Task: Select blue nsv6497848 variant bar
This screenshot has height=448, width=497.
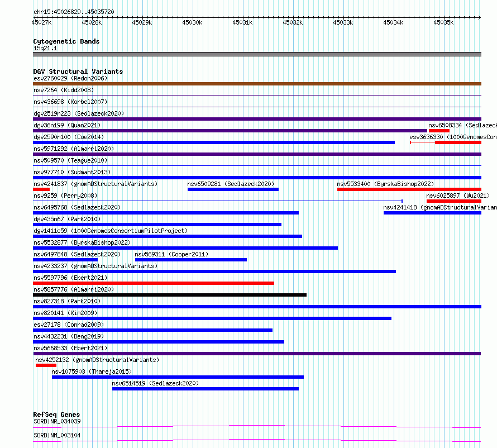Action: 65,260
